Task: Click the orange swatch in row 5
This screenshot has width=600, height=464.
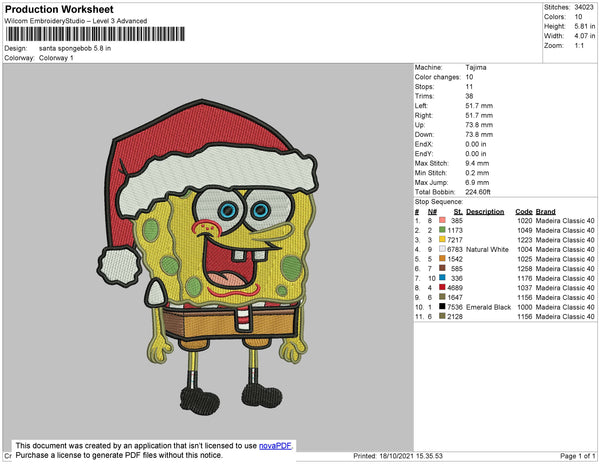Action: (442, 259)
